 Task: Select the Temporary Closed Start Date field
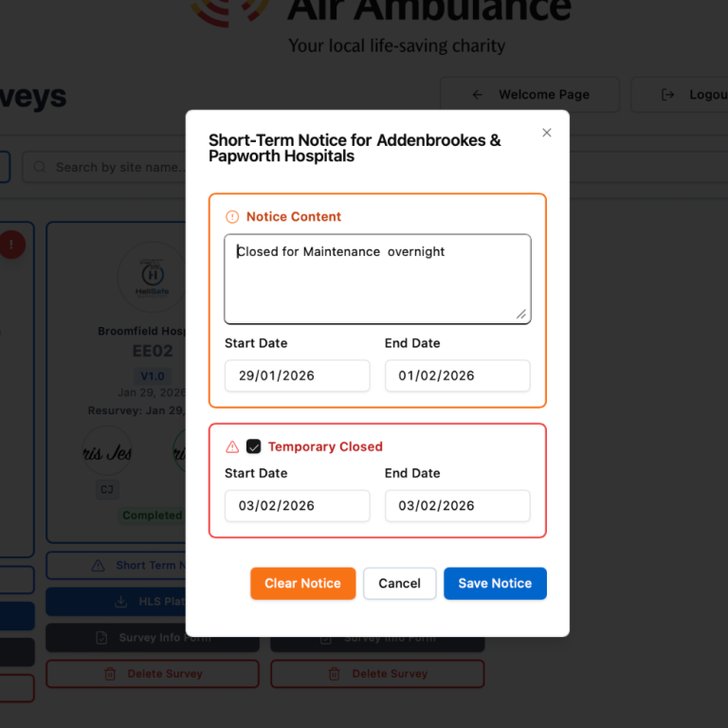[x=297, y=505]
